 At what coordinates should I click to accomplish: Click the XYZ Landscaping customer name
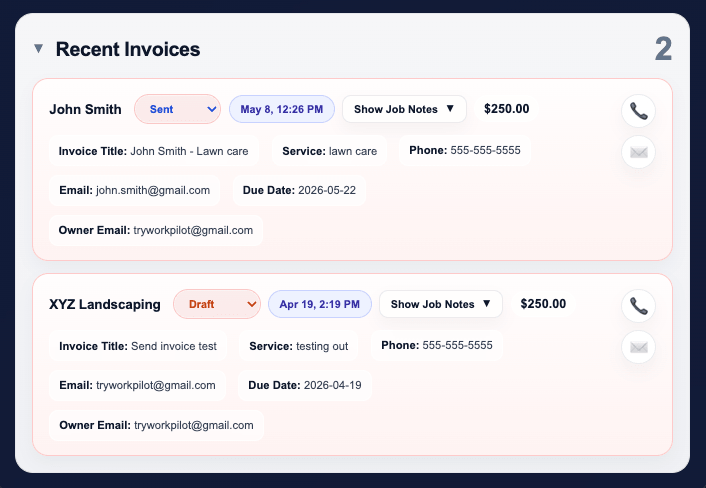pyautogui.click(x=105, y=304)
